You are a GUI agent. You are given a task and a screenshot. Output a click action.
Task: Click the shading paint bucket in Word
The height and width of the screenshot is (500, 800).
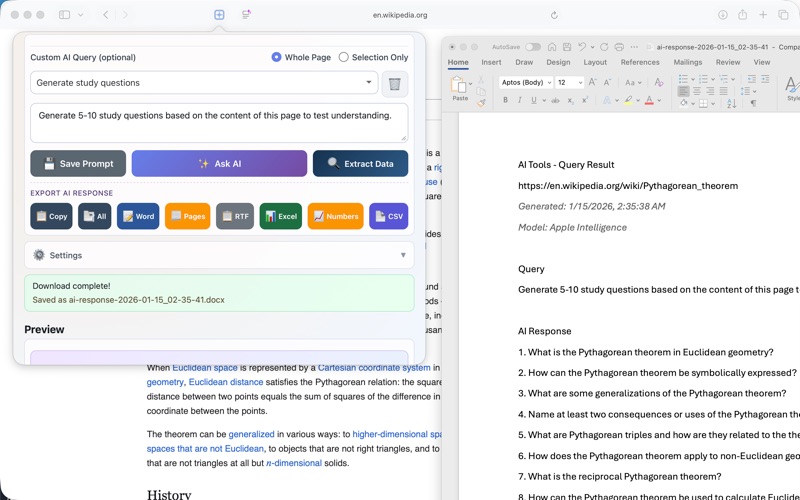684,104
